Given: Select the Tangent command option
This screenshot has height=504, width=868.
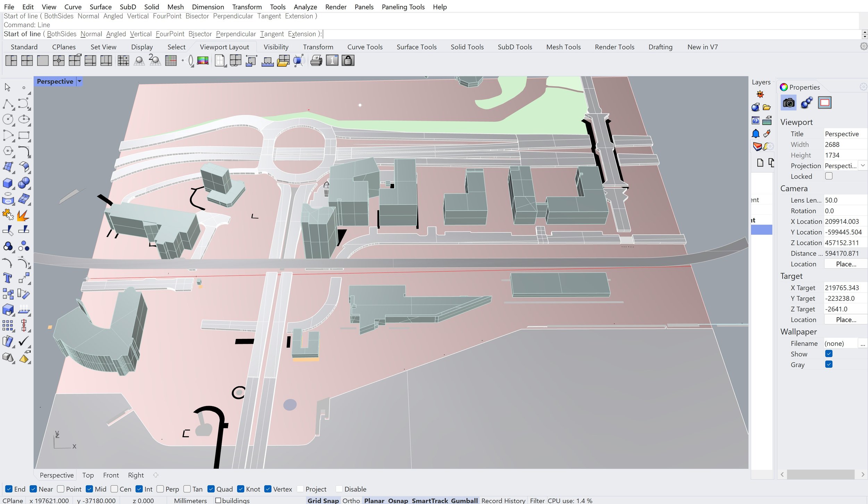Looking at the screenshot, I should [272, 34].
